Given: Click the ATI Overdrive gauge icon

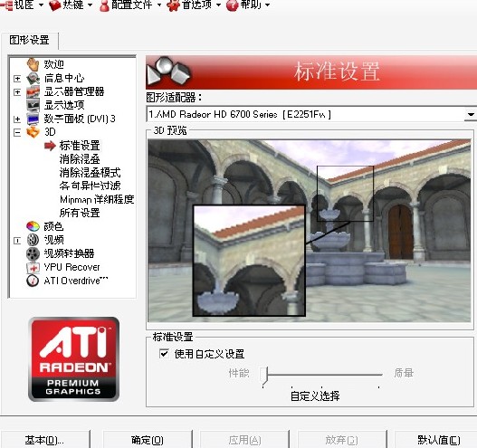Looking at the screenshot, I should pos(33,281).
